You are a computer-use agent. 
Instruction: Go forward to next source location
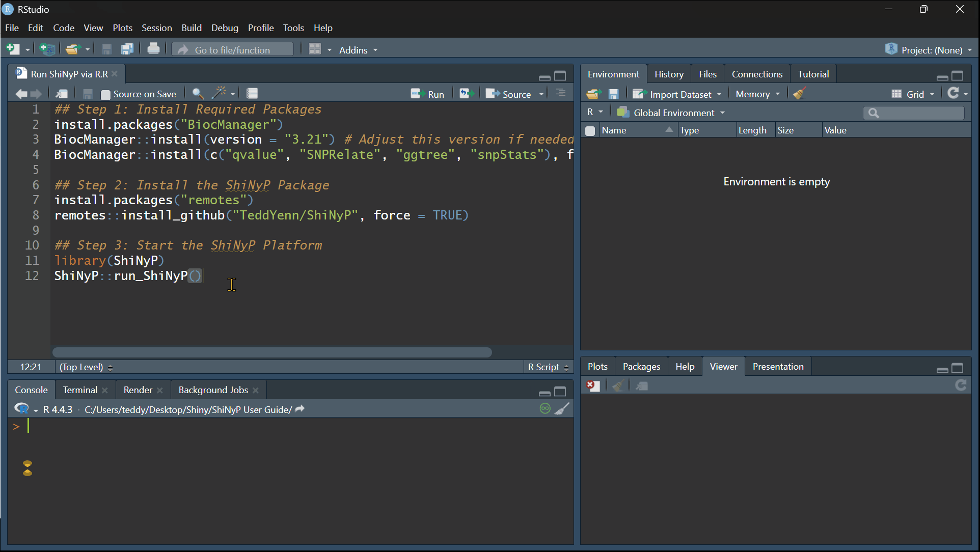(36, 94)
